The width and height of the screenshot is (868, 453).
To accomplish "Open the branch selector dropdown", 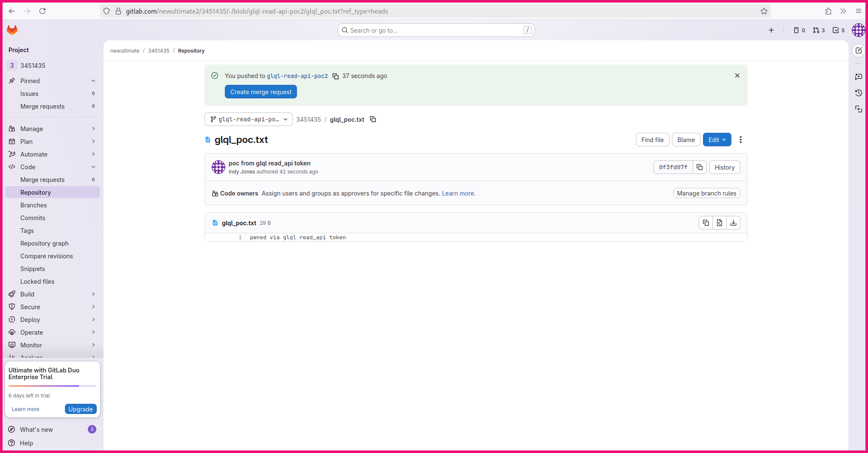I will [x=249, y=119].
